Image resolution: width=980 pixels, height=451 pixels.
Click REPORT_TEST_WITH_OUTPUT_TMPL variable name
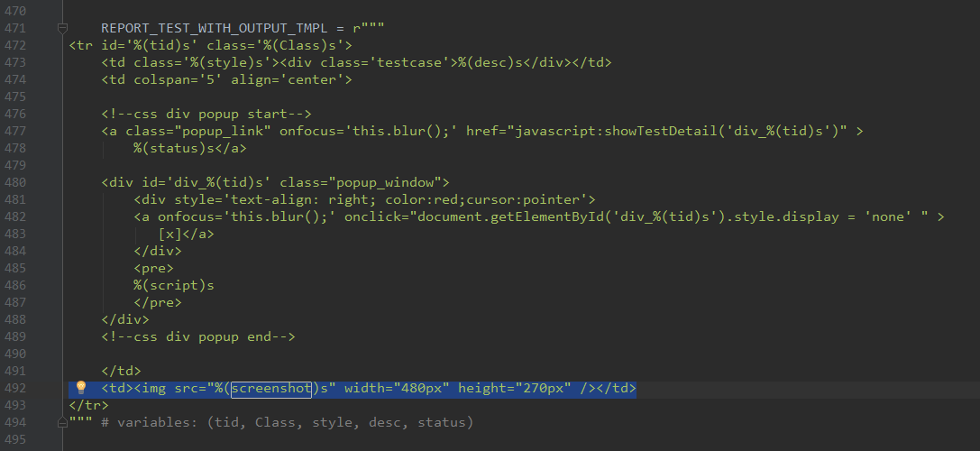pyautogui.click(x=215, y=28)
